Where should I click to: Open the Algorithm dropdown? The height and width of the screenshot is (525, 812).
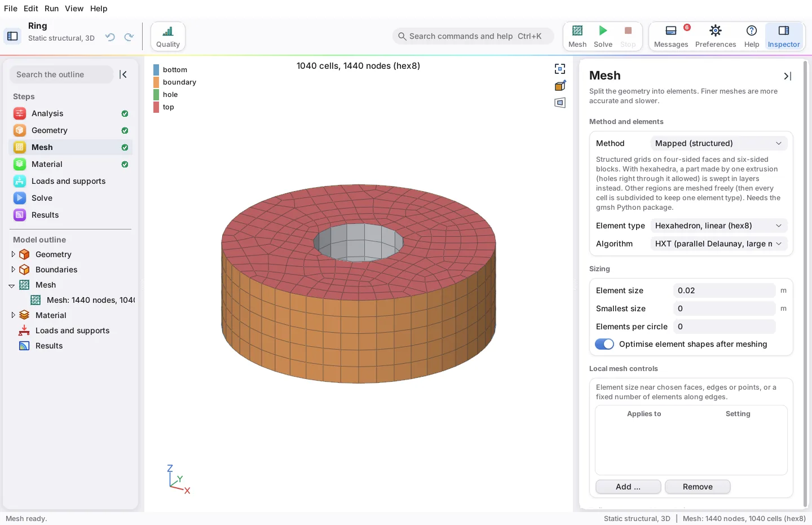pos(719,244)
